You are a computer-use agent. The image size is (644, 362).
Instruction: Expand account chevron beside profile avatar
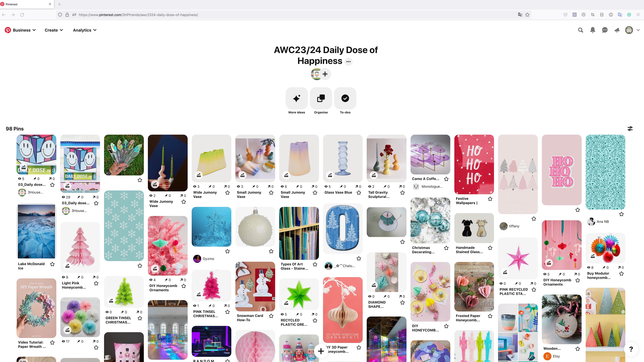tap(638, 30)
